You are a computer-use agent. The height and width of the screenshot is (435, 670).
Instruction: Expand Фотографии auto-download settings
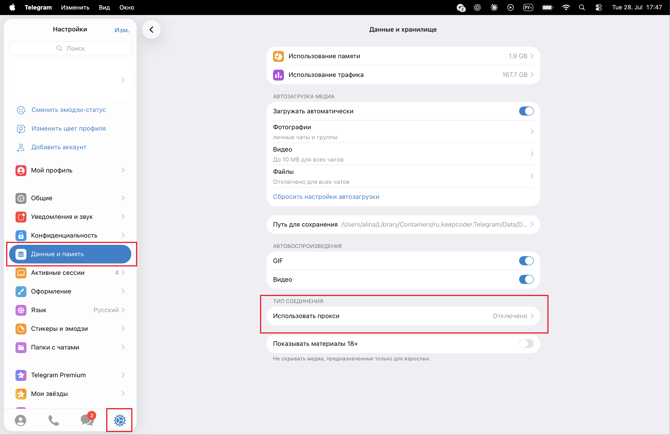coord(403,132)
